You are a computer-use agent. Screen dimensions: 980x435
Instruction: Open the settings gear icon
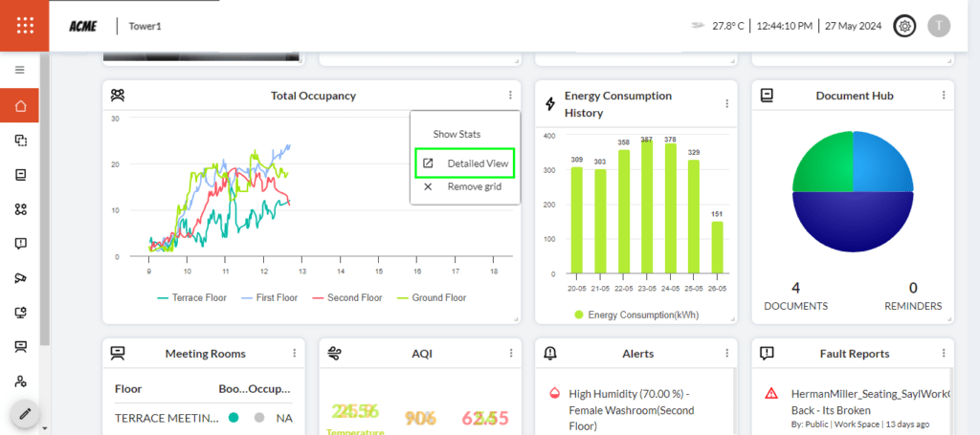(902, 26)
